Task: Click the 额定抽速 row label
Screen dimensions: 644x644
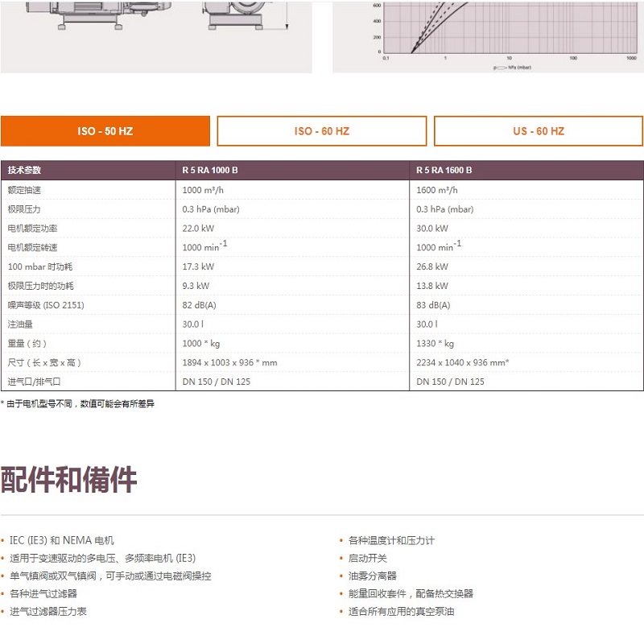Action: click(x=24, y=190)
